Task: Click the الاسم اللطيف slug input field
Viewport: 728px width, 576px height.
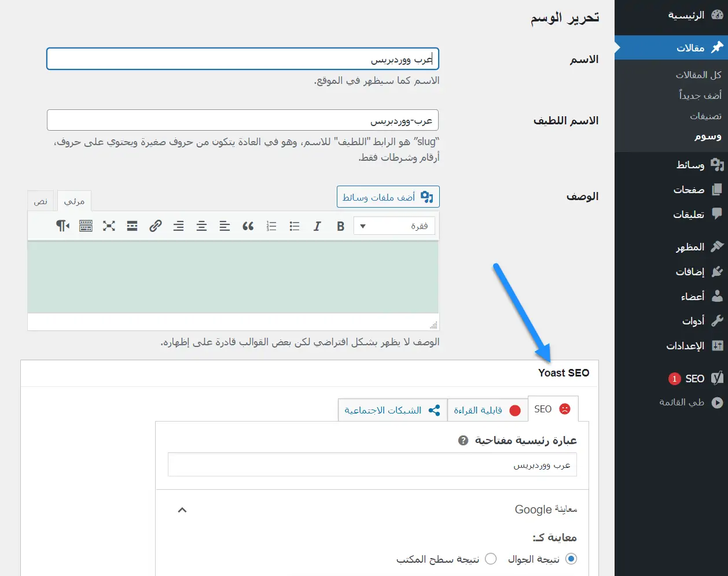Action: click(242, 121)
